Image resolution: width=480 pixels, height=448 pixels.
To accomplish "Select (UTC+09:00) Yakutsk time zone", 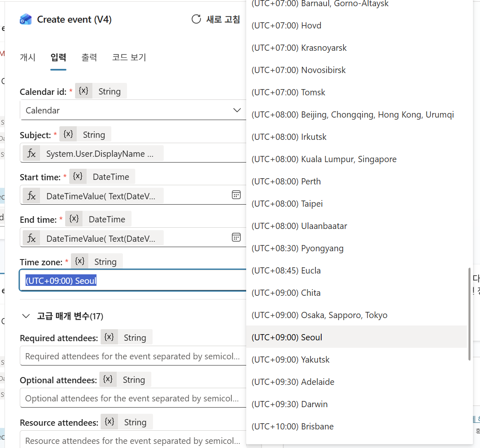I will [357, 359].
